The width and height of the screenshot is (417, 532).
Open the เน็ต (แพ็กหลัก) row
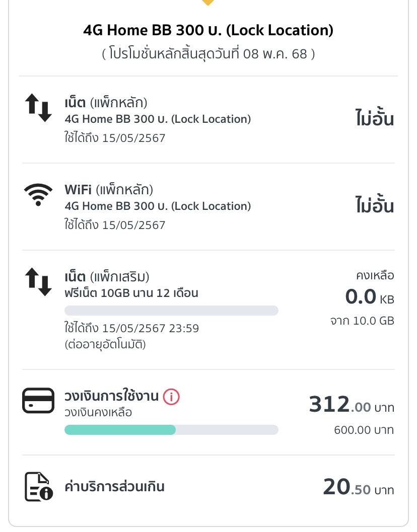coord(208,119)
